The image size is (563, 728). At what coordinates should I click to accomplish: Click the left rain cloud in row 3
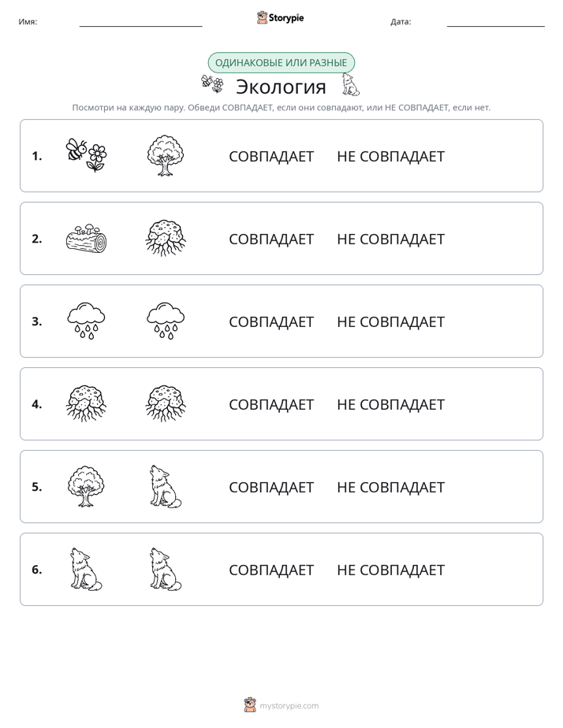click(x=87, y=321)
